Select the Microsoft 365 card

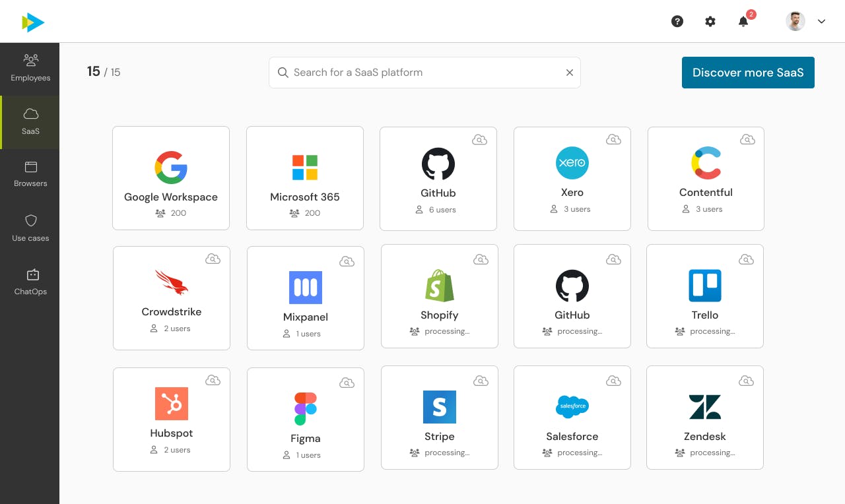point(305,178)
